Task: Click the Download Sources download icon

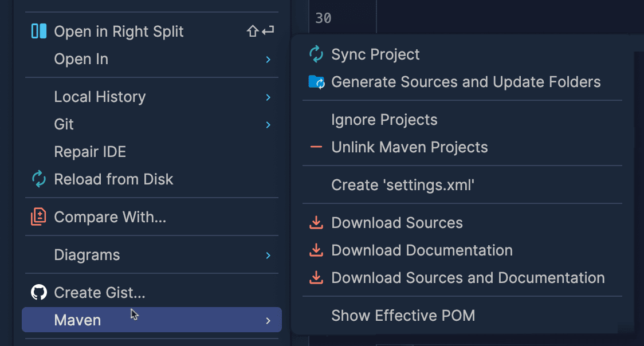Action: pyautogui.click(x=316, y=222)
